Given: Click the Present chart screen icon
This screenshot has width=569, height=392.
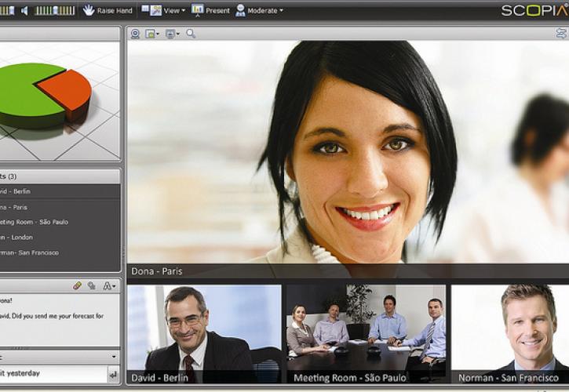Looking at the screenshot, I should coord(198,10).
